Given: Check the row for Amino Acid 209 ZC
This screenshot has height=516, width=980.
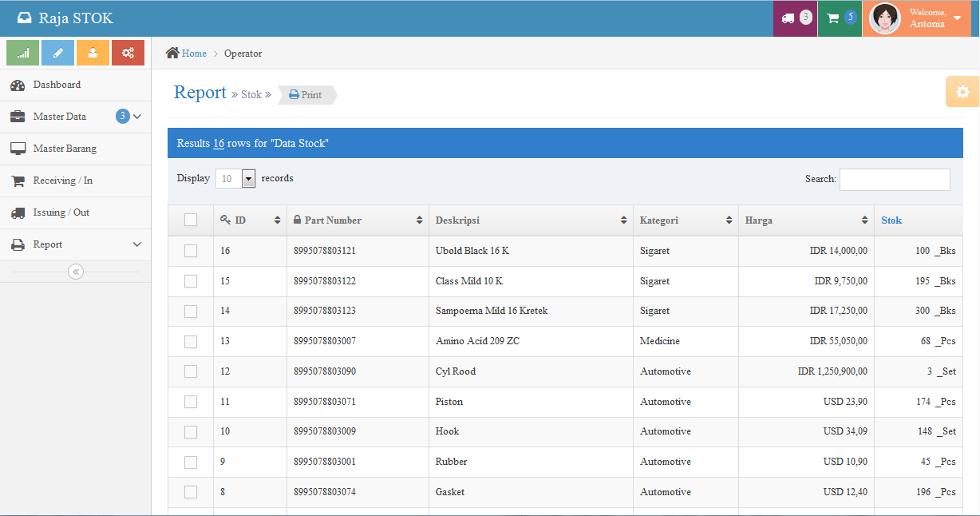Looking at the screenshot, I should pos(191,342).
